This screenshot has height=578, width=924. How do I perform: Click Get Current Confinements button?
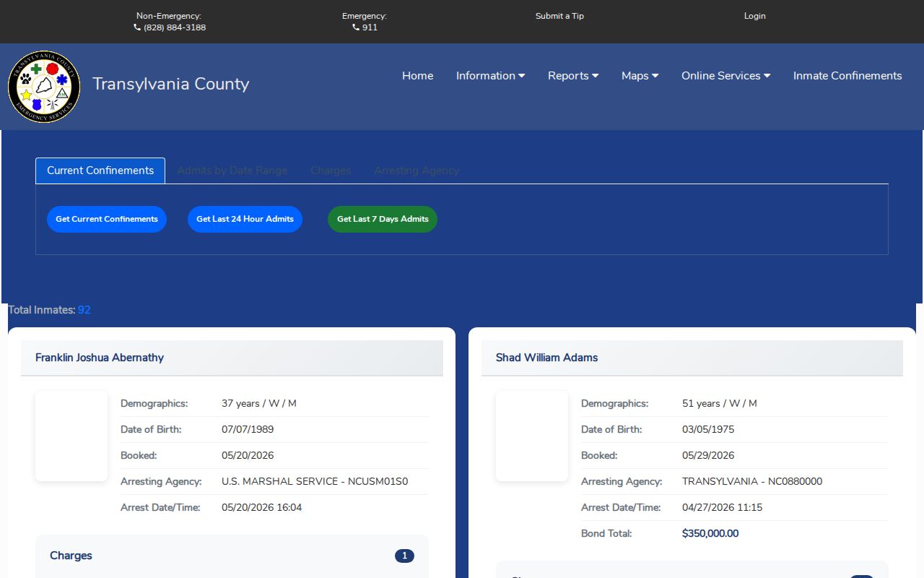(107, 219)
